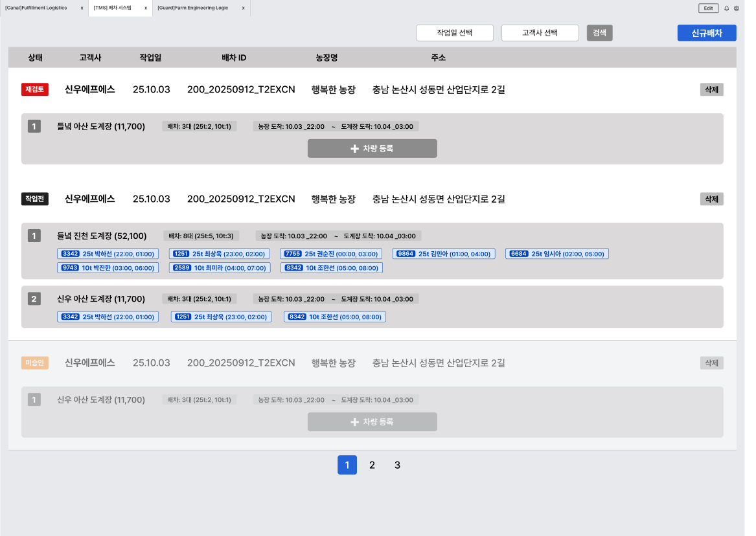Image resolution: width=756 pixels, height=536 pixels.
Task: Click the 신규배차 button
Action: click(707, 33)
